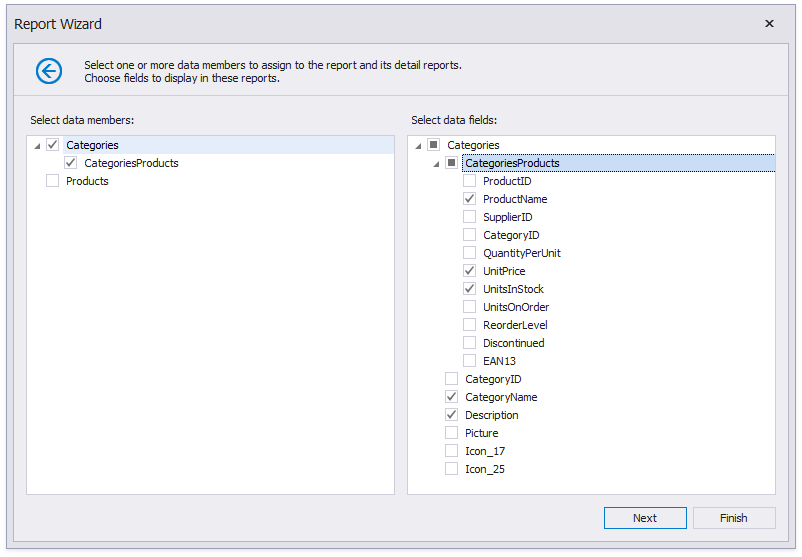The width and height of the screenshot is (802, 557).
Task: Check the ProductID field checkbox
Action: [470, 181]
